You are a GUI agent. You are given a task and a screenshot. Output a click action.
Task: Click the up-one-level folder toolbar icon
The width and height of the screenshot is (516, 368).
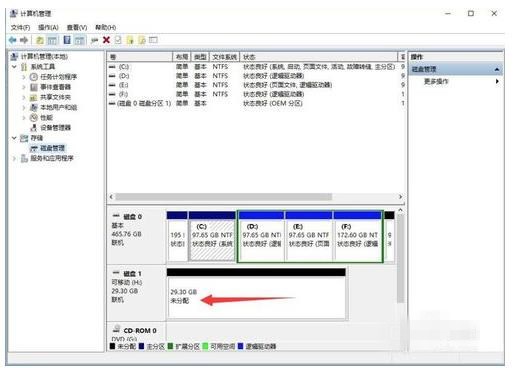tap(40, 40)
